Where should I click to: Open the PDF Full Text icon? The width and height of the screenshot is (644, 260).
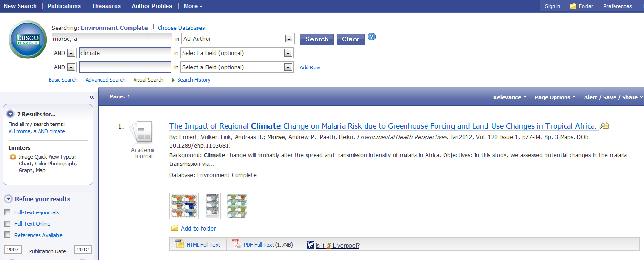pos(237,244)
